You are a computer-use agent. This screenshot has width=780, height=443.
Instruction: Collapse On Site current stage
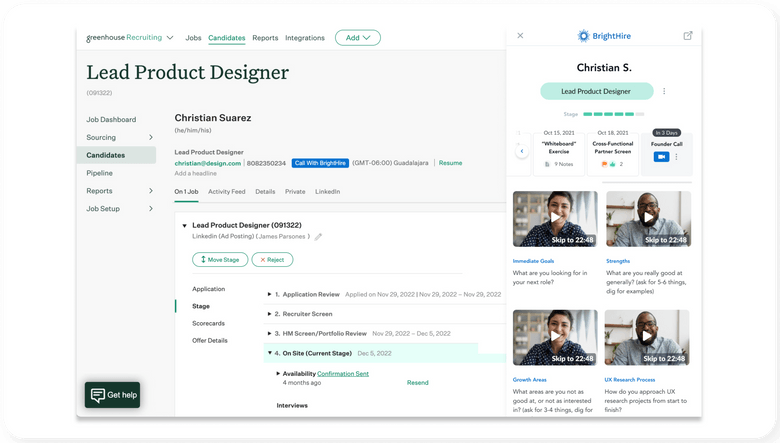click(x=270, y=353)
